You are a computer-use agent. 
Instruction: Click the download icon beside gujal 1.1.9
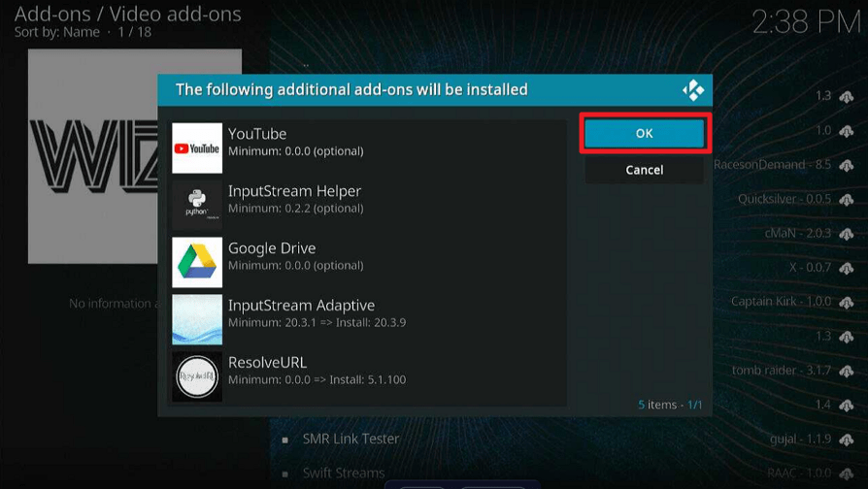(x=847, y=440)
